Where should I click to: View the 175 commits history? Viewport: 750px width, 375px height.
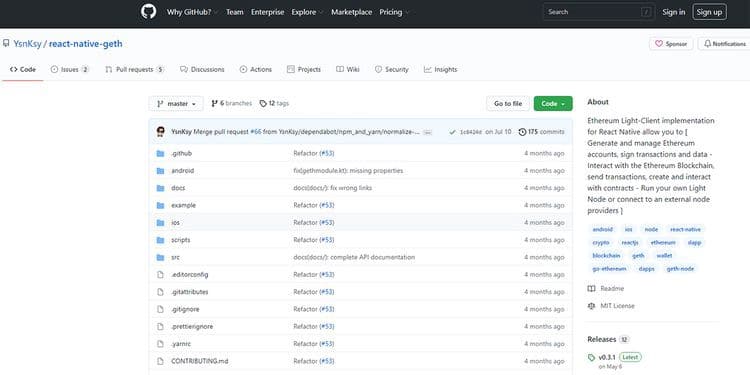coord(541,132)
